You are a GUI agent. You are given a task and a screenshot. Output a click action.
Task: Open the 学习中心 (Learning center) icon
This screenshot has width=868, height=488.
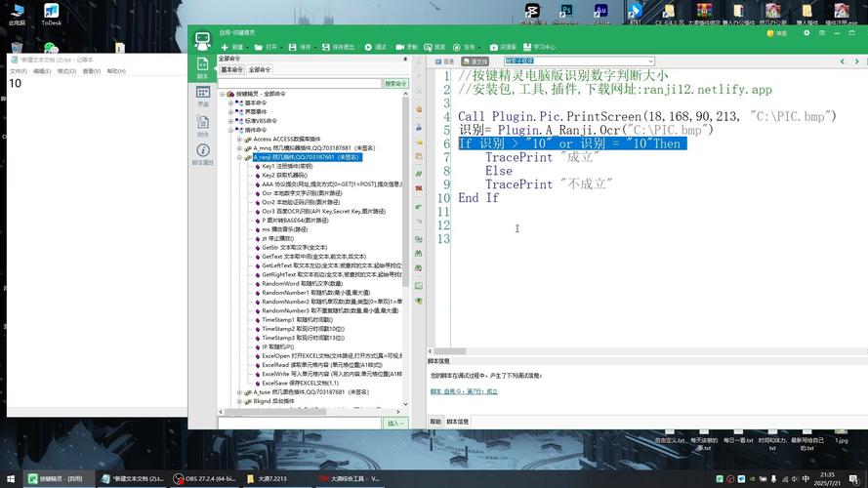(x=527, y=48)
